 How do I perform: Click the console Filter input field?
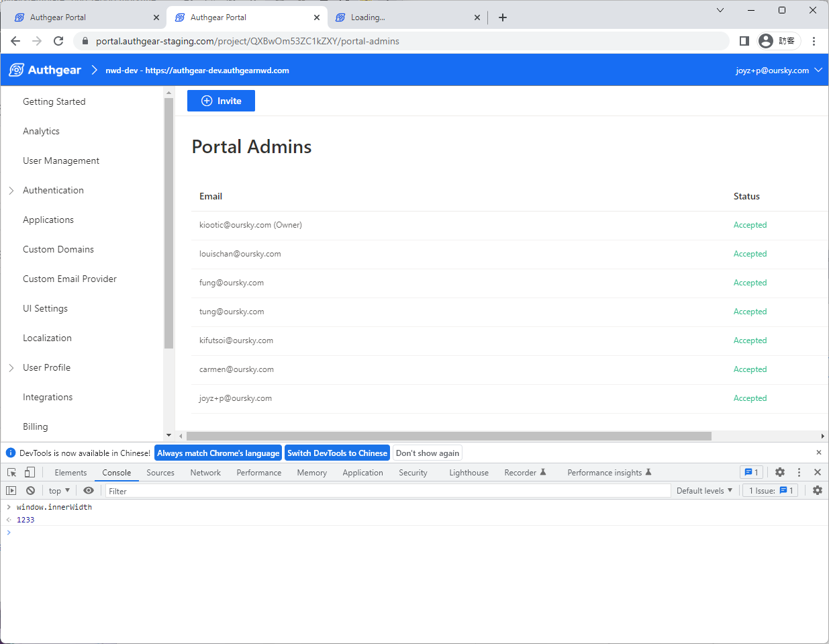[388, 491]
